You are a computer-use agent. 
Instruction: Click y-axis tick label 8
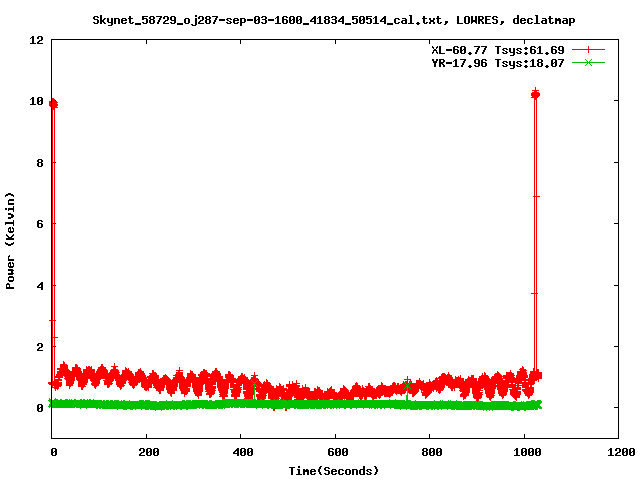coord(40,163)
